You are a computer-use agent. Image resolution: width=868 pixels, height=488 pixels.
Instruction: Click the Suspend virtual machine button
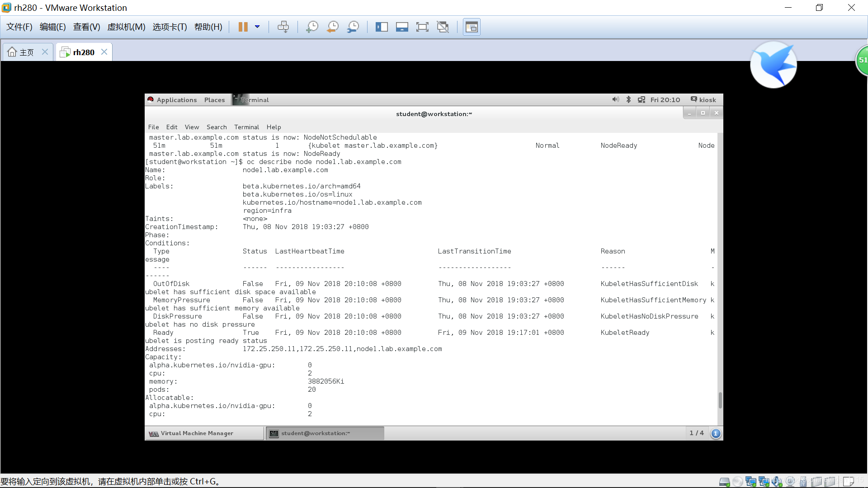tap(243, 27)
